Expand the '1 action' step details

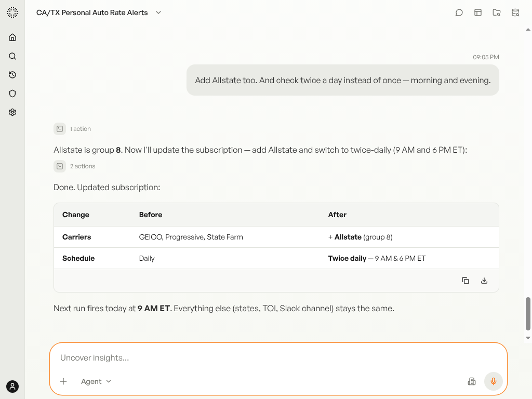(x=72, y=129)
